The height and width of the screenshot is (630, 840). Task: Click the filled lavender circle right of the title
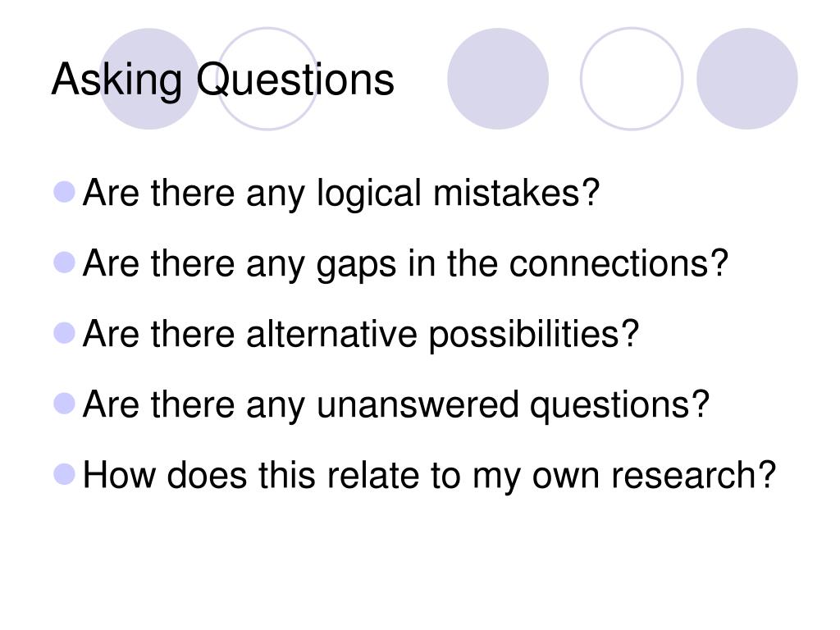click(498, 79)
